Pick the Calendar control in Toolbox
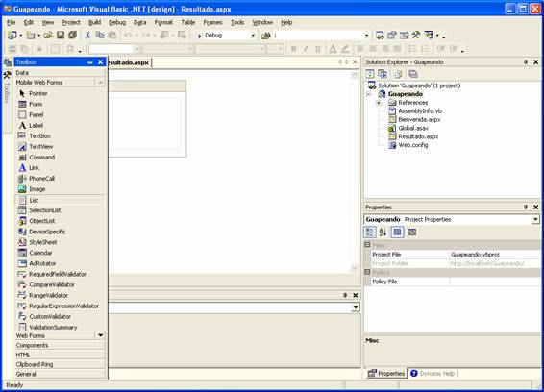Viewport: 544px width, 392px height. click(x=60, y=253)
